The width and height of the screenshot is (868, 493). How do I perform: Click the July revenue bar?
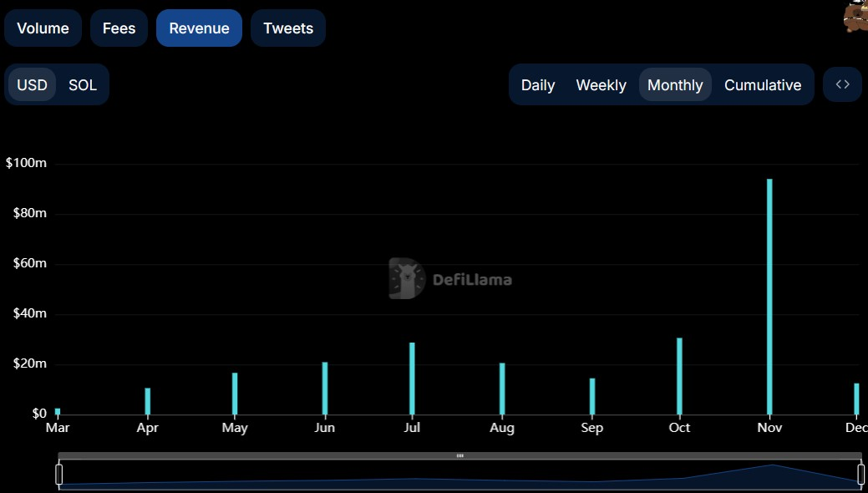coord(412,379)
